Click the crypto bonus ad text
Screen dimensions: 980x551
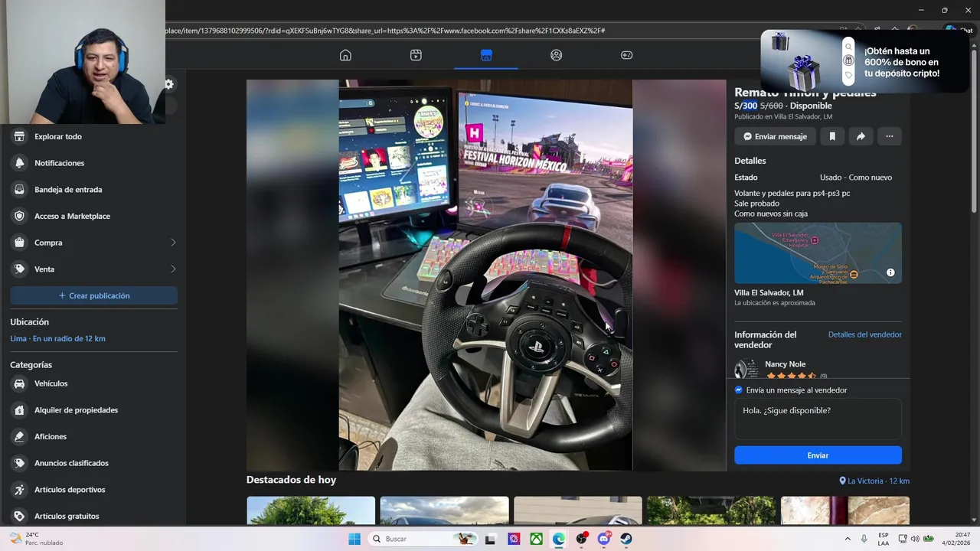coord(902,62)
